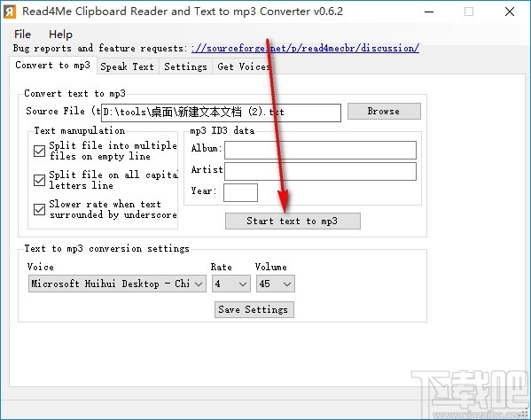This screenshot has width=531, height=420.
Task: Click the Year input field
Action: (x=240, y=192)
